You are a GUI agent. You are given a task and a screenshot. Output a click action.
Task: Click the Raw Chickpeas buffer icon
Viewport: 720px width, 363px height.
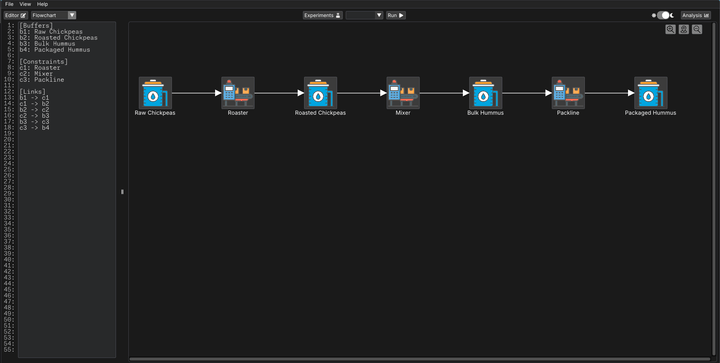pyautogui.click(x=155, y=93)
